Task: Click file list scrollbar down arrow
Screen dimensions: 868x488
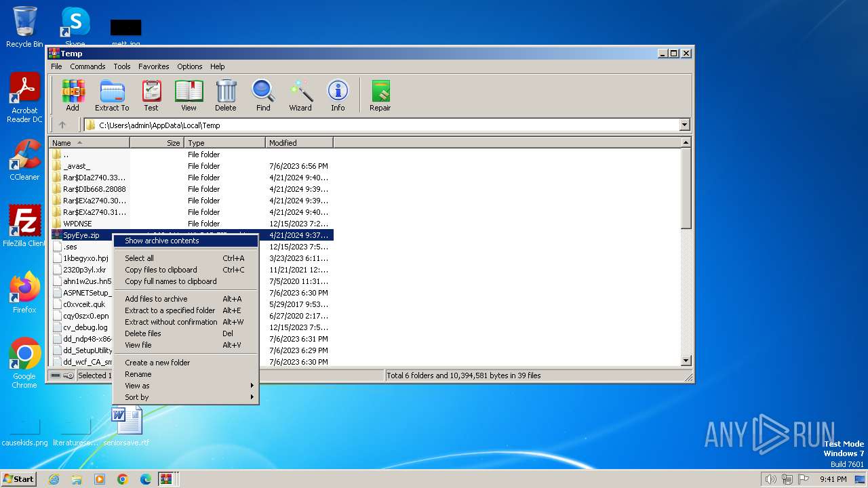Action: (686, 361)
